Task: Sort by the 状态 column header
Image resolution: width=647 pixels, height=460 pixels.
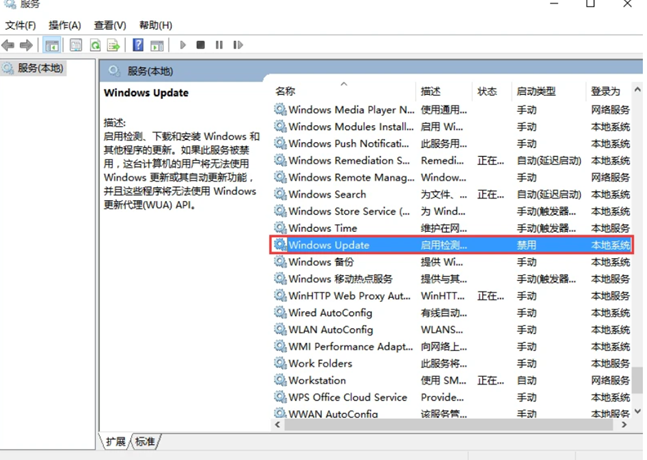Action: (x=491, y=91)
